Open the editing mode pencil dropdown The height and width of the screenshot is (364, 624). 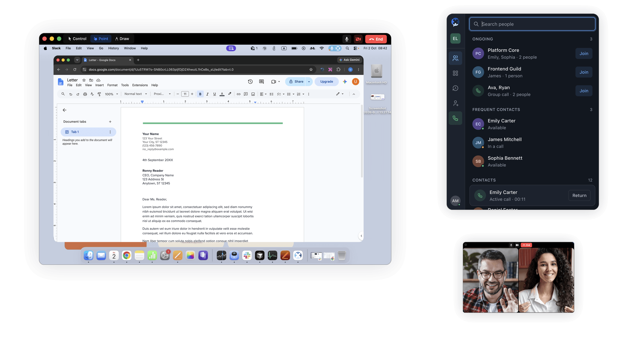click(340, 94)
